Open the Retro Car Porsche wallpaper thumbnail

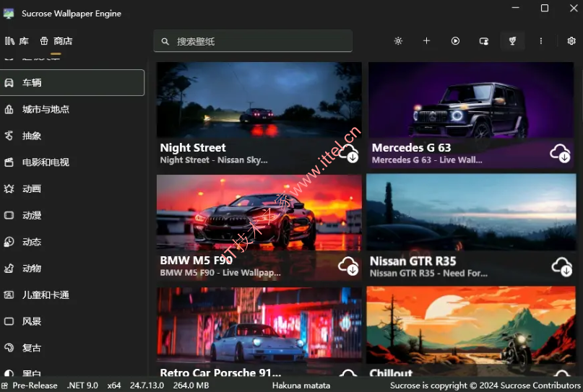259,324
